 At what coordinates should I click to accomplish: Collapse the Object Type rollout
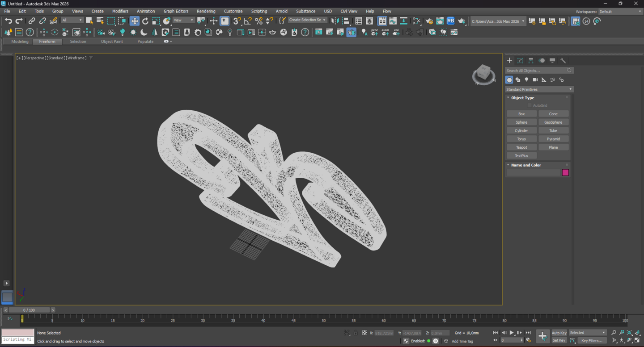522,98
